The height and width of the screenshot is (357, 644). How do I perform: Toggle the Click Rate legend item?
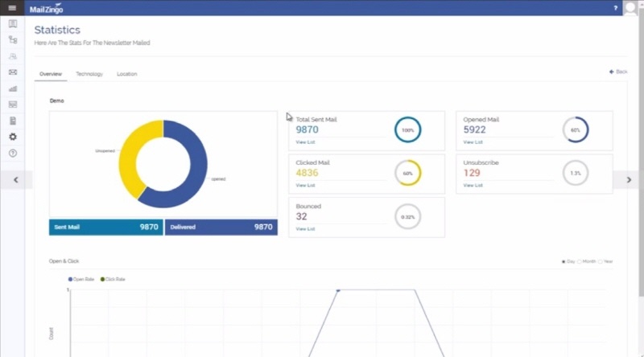coord(113,279)
